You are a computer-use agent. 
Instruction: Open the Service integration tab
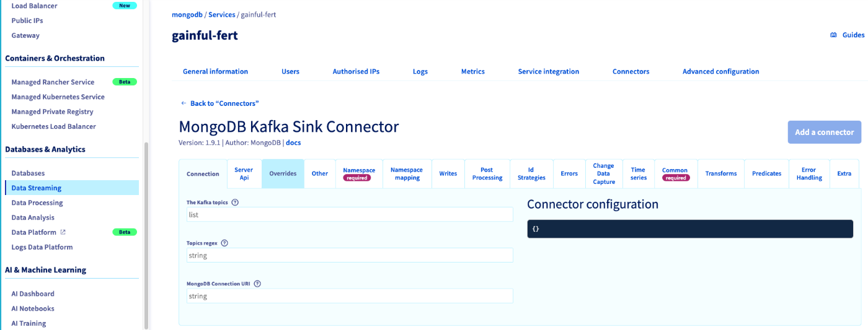(548, 72)
